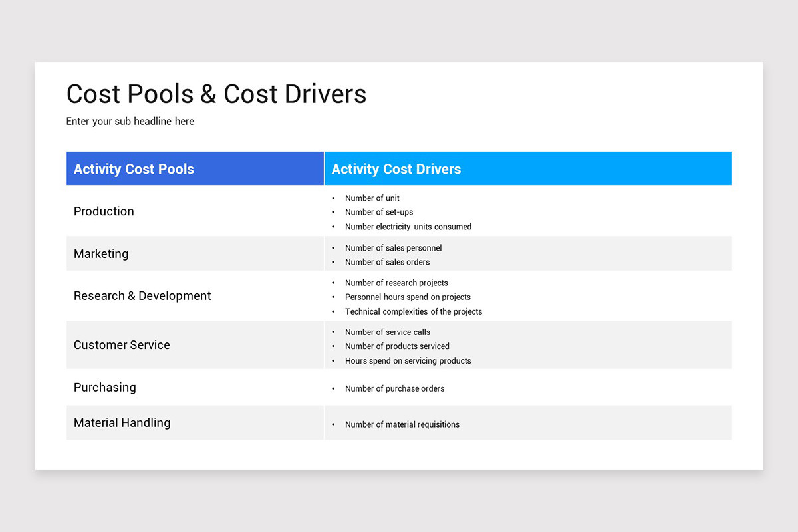Select the title "Cost Pools & Cost Drivers"

click(216, 94)
